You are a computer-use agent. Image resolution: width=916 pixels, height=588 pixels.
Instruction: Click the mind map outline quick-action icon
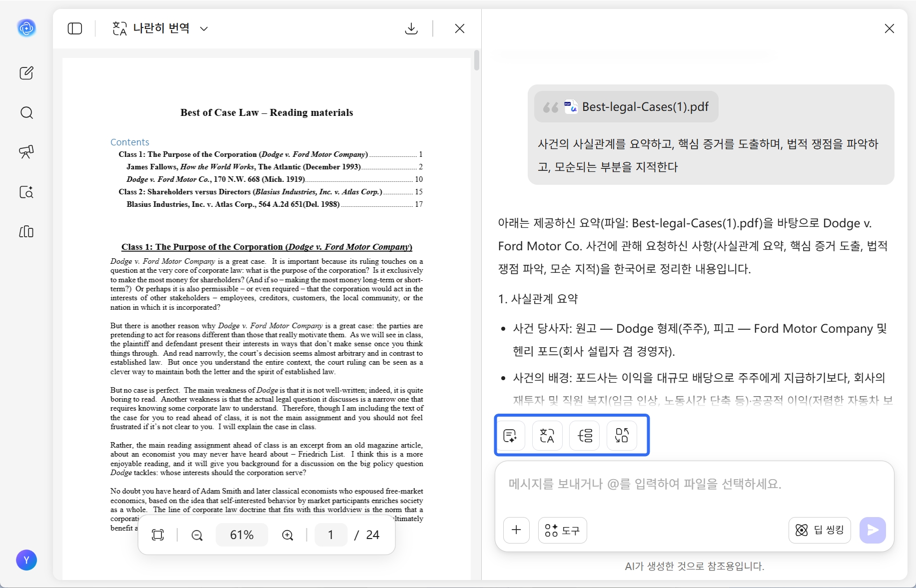click(x=585, y=436)
